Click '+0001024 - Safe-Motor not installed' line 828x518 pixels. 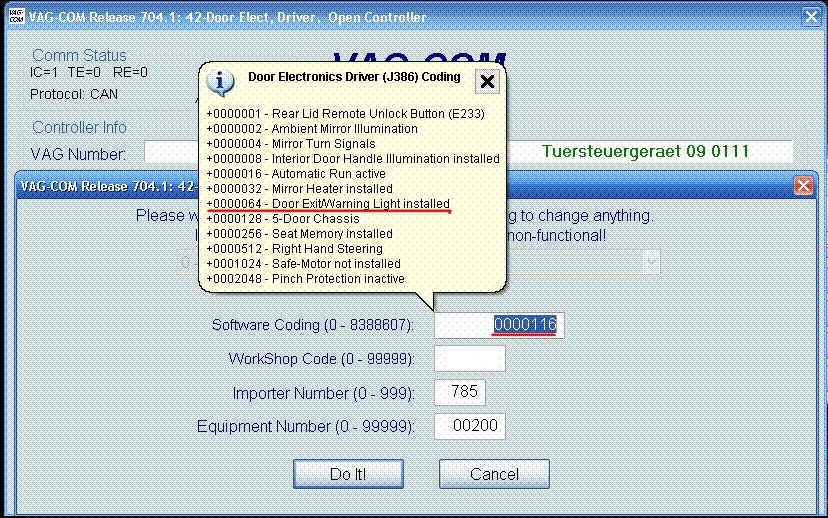coord(304,263)
